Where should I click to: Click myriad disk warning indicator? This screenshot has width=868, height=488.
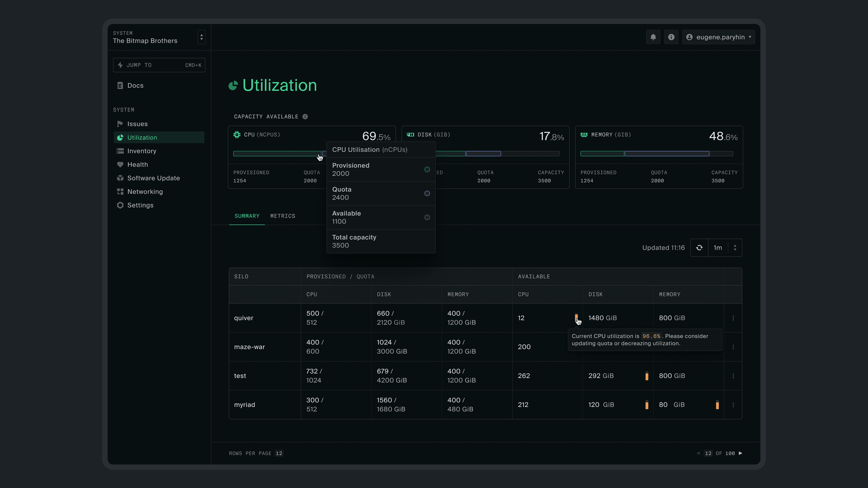point(647,405)
